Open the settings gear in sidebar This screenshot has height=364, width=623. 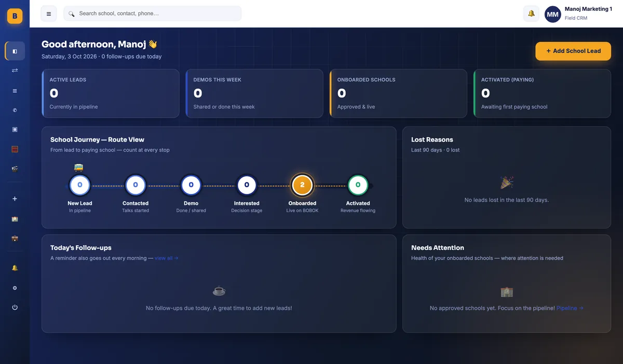(15, 288)
